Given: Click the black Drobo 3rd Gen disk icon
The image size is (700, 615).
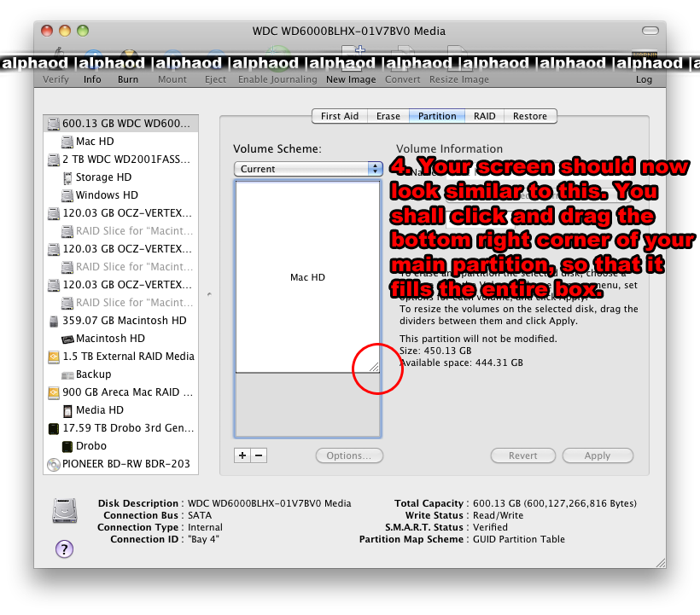Looking at the screenshot, I should [54, 428].
